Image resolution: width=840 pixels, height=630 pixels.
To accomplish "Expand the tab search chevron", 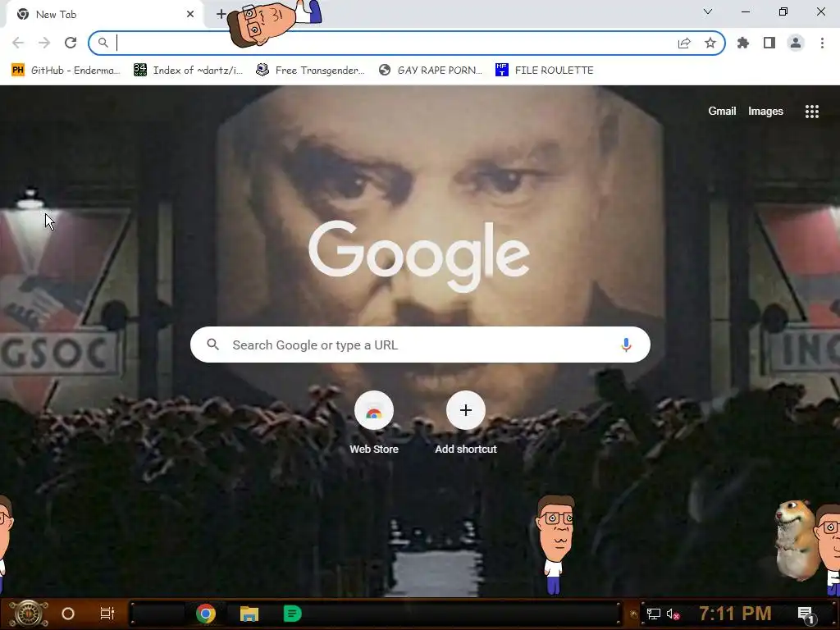I will [708, 11].
